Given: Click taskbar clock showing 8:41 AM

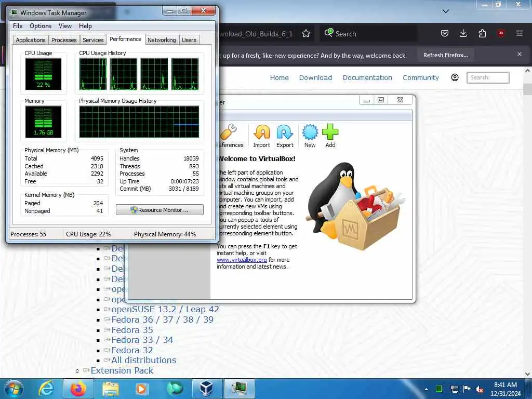Looking at the screenshot, I should [505, 389].
